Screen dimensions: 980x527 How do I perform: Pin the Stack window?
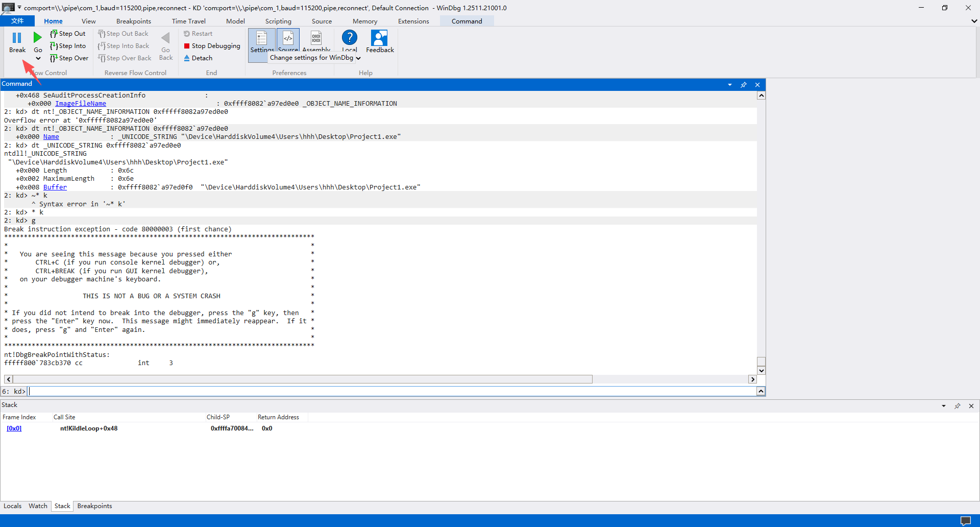pos(958,406)
